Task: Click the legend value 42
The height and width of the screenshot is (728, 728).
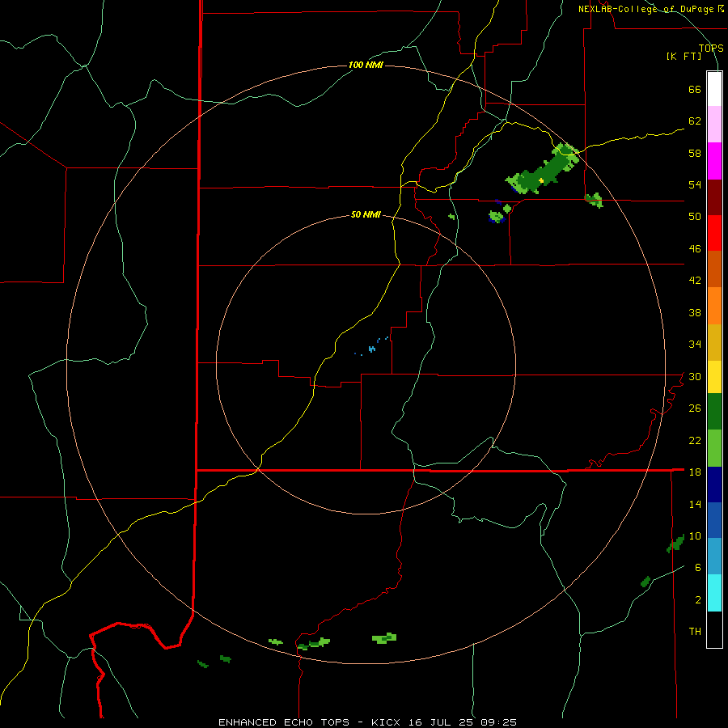Action: (695, 281)
